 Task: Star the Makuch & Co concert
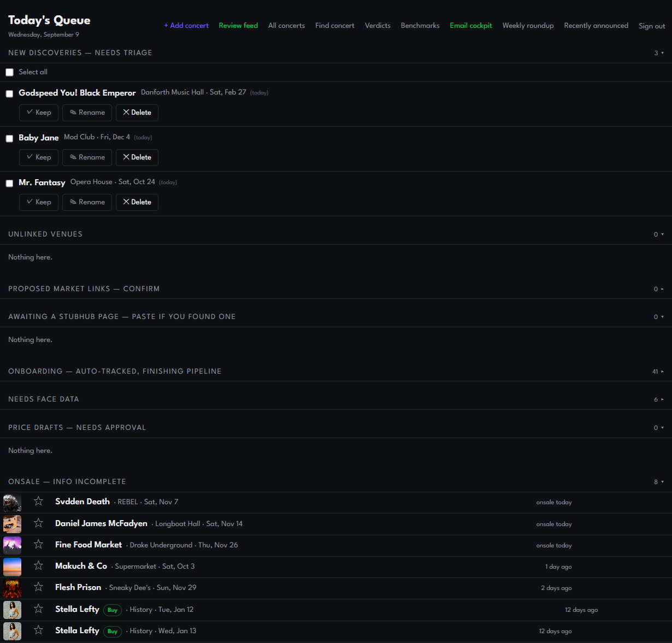(38, 565)
